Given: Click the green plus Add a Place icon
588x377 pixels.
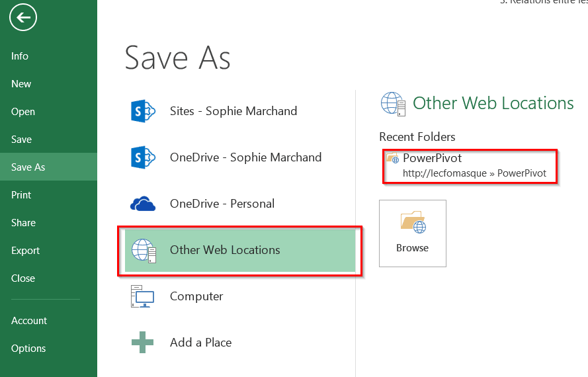Looking at the screenshot, I should tap(143, 343).
